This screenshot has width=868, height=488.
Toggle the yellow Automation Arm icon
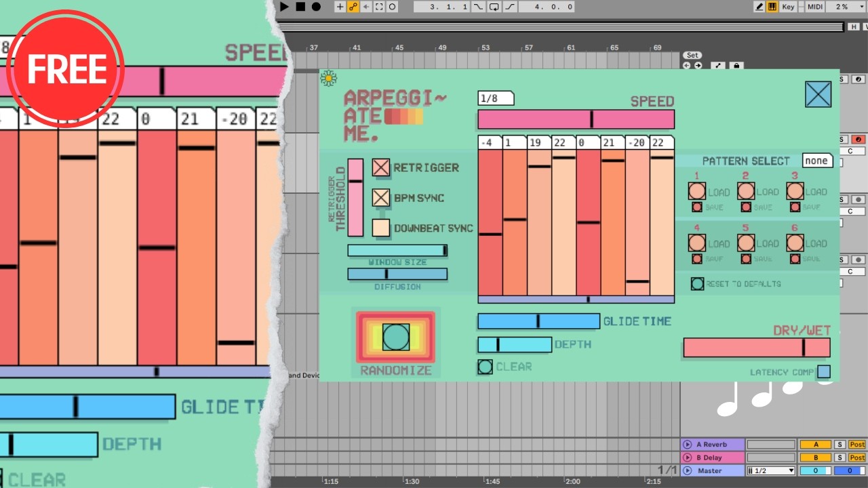click(x=353, y=7)
